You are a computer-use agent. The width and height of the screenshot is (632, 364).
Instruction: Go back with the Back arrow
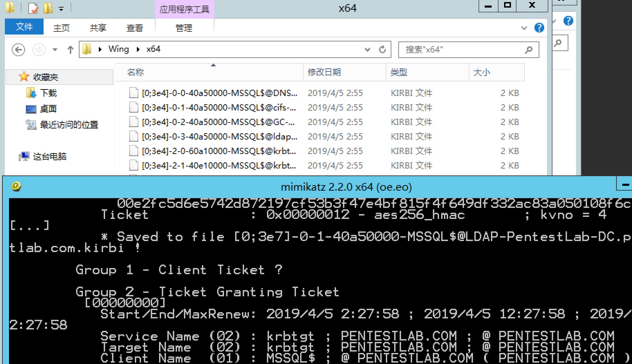(x=18, y=50)
